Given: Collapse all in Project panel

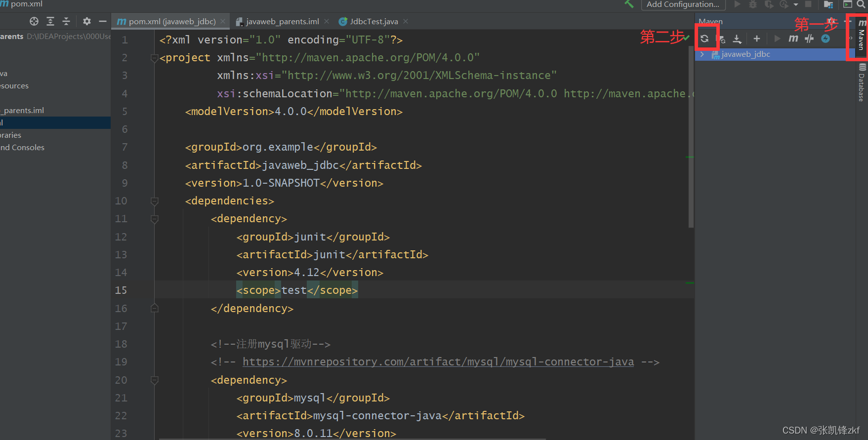Looking at the screenshot, I should (x=66, y=21).
